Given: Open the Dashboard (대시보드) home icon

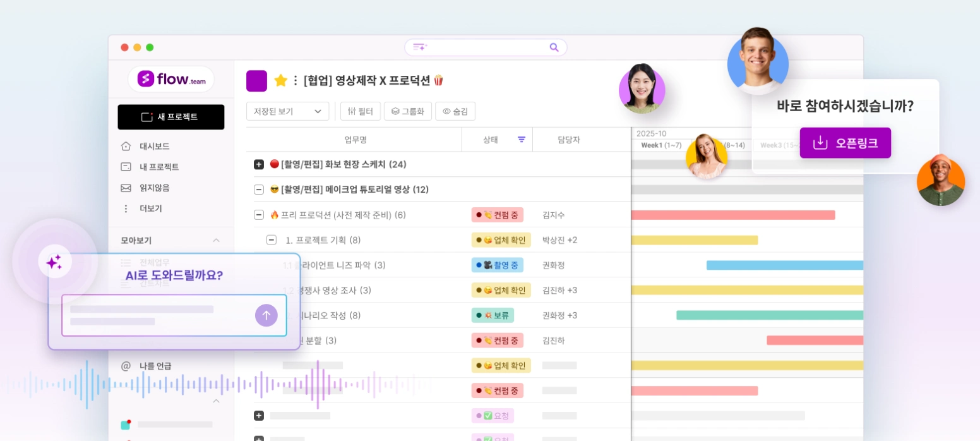Looking at the screenshot, I should (x=126, y=147).
